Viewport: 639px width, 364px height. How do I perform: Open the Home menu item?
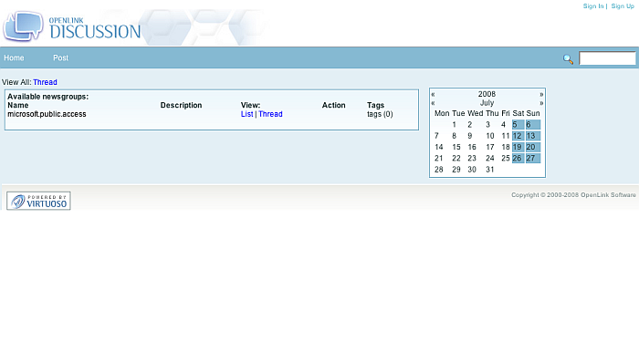point(14,57)
